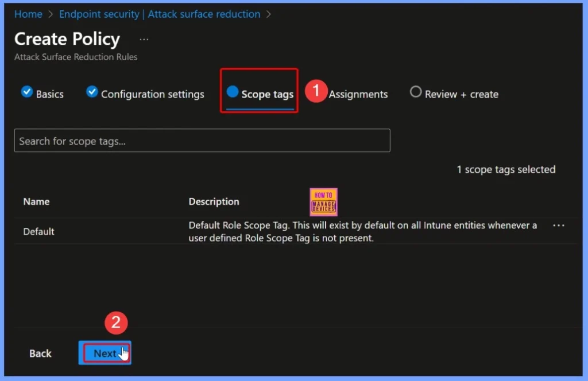Image resolution: width=588 pixels, height=381 pixels.
Task: Navigate to Home via breadcrumb
Action: (x=28, y=14)
